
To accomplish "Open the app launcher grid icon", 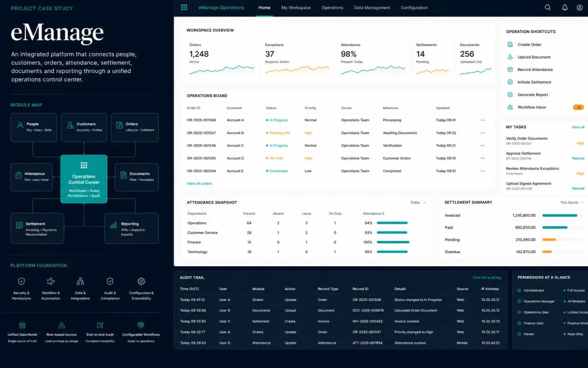I will pos(184,7).
